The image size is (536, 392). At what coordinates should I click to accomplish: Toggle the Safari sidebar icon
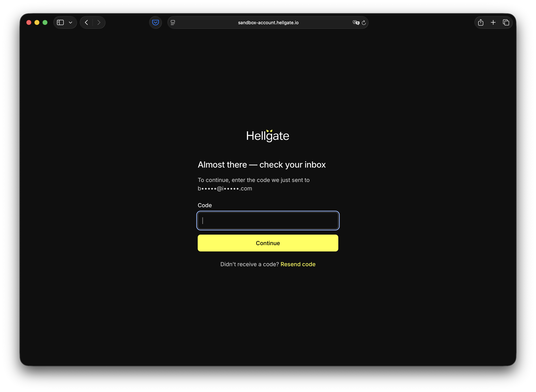tap(60, 22)
